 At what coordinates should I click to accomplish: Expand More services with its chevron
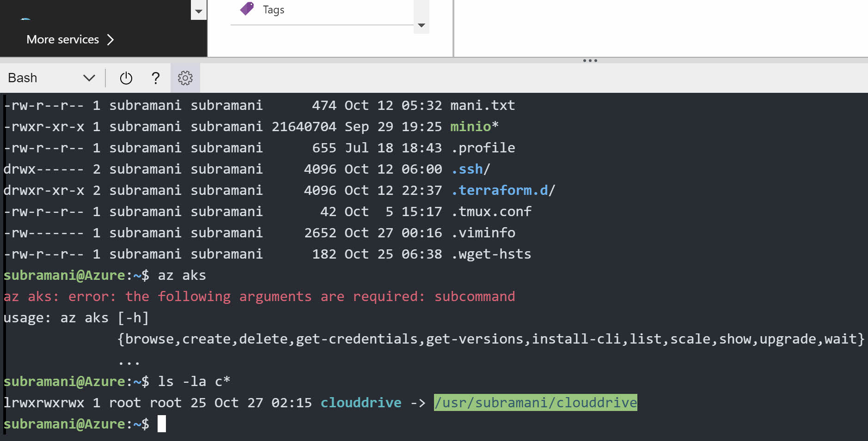(110, 40)
